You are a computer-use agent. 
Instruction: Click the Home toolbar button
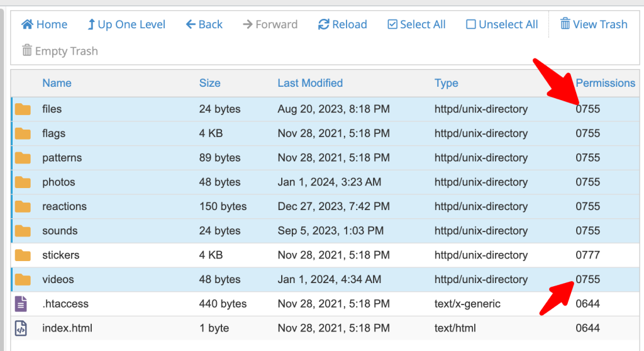pyautogui.click(x=44, y=25)
